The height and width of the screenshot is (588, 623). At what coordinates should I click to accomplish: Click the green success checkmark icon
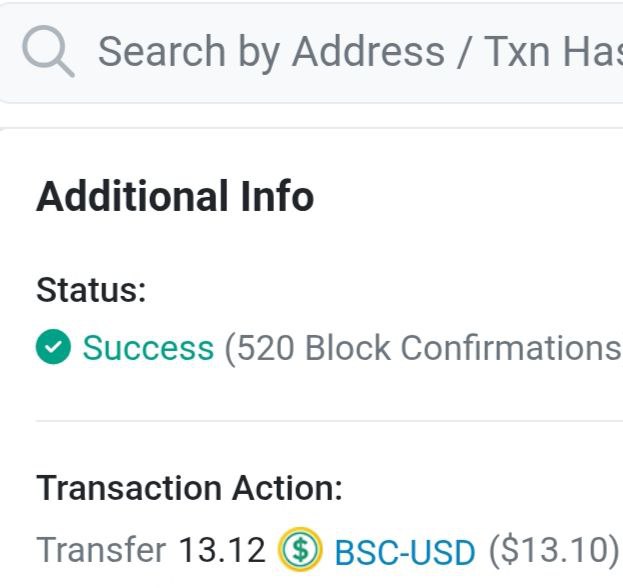[53, 348]
